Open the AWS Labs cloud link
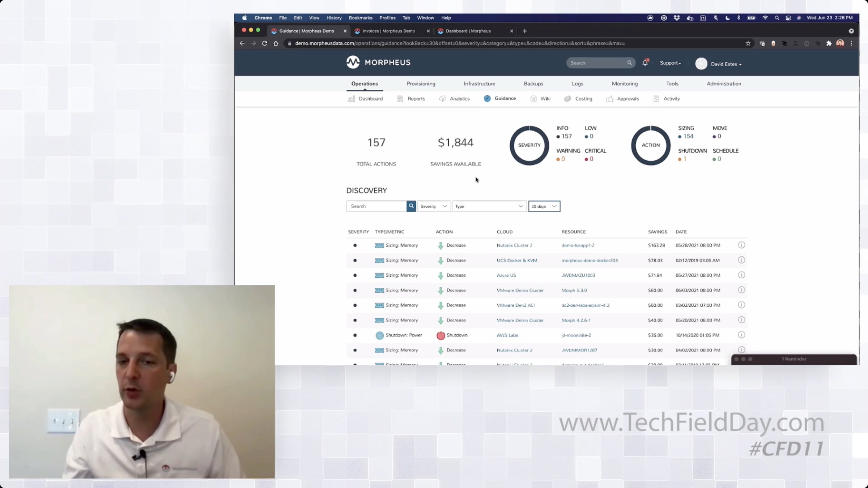868x488 pixels. coord(507,335)
